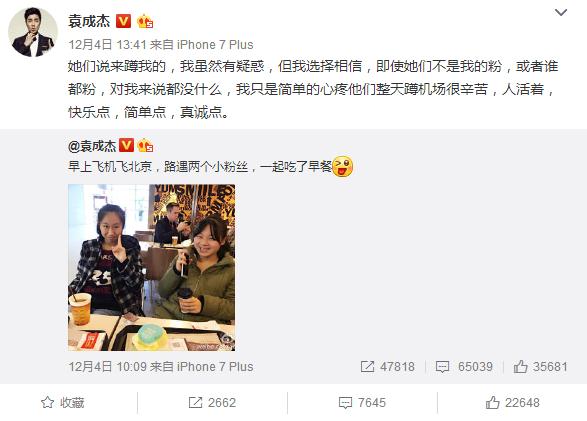Open the original post comments 65039
The image size is (587, 421).
click(464, 366)
